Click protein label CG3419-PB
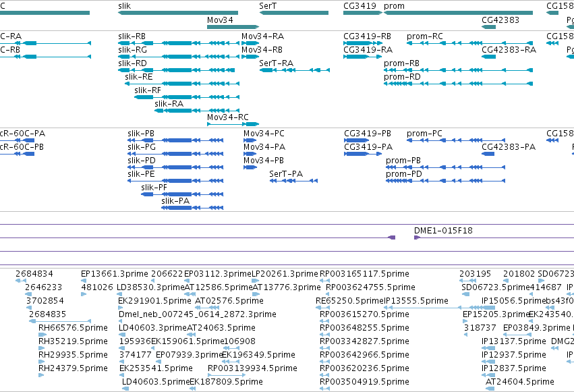Viewport: 574px width, 392px height. click(x=368, y=133)
